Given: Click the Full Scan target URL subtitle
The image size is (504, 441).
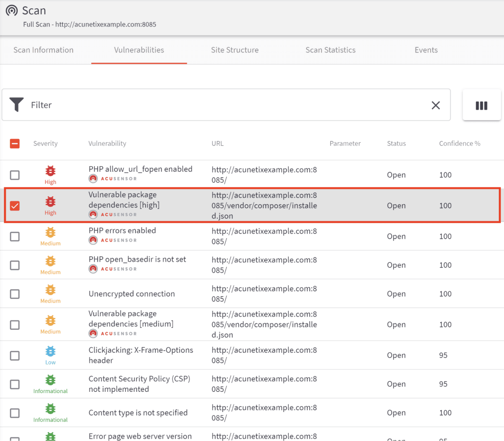Looking at the screenshot, I should pos(89,24).
